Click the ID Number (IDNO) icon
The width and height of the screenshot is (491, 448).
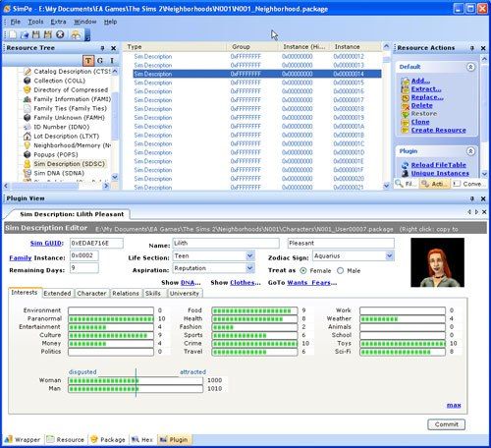tap(27, 127)
